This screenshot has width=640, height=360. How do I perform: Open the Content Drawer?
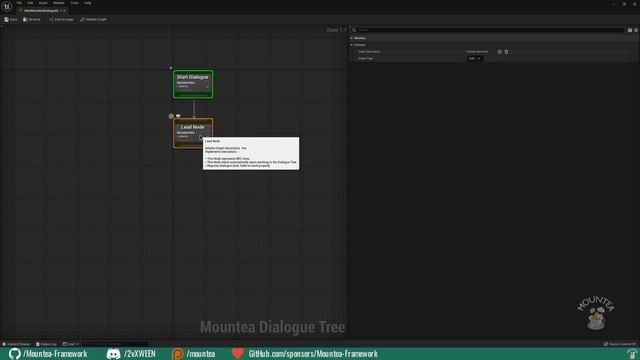[16, 344]
